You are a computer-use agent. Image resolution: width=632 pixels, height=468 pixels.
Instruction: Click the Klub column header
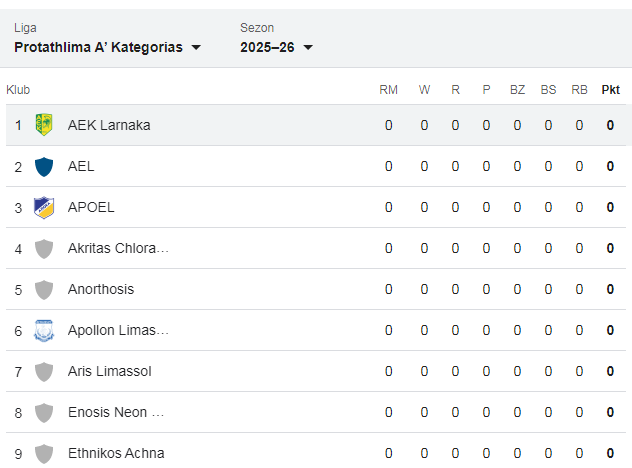tap(18, 90)
